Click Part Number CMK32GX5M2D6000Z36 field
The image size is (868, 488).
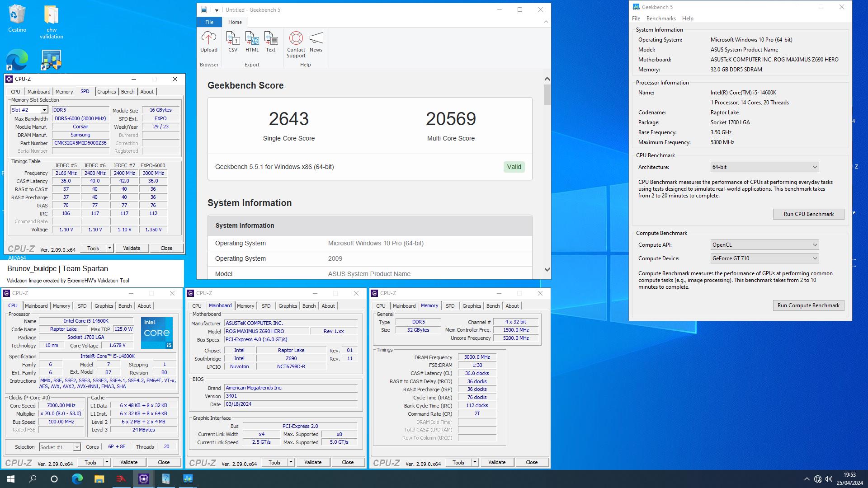(x=80, y=143)
